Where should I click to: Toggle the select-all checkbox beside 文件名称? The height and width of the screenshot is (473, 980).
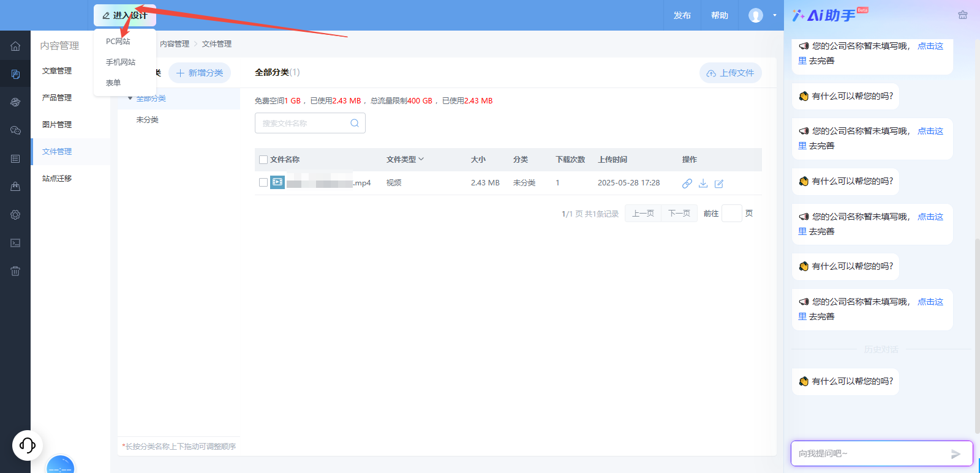point(263,160)
